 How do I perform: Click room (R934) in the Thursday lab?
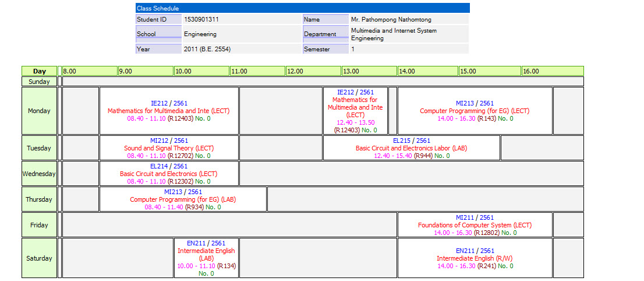(x=194, y=207)
